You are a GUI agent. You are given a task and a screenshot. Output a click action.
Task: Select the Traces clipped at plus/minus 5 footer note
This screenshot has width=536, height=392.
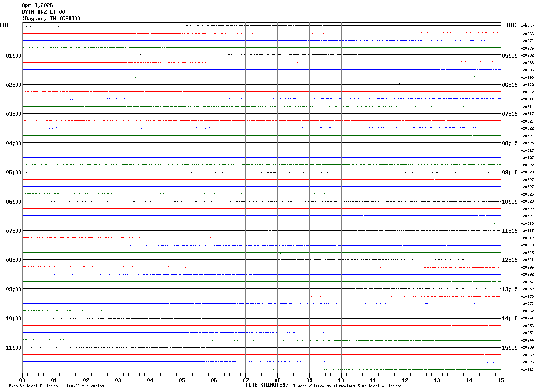[x=347, y=386]
